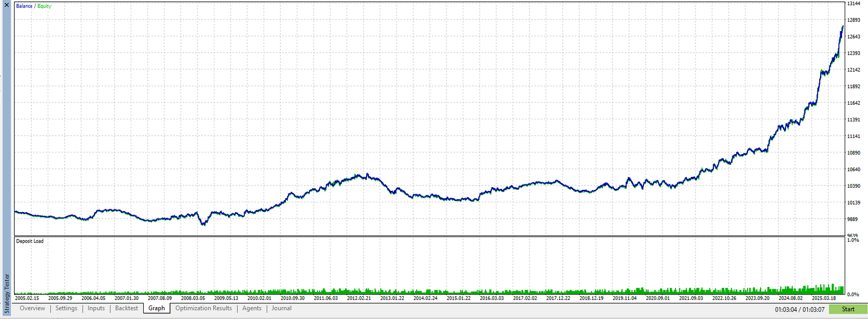Click the 2005.02.15 date label

pyautogui.click(x=27, y=298)
